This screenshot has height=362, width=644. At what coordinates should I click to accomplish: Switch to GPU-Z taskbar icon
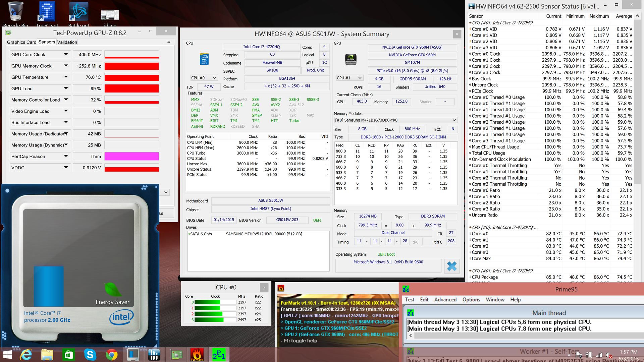(x=176, y=355)
